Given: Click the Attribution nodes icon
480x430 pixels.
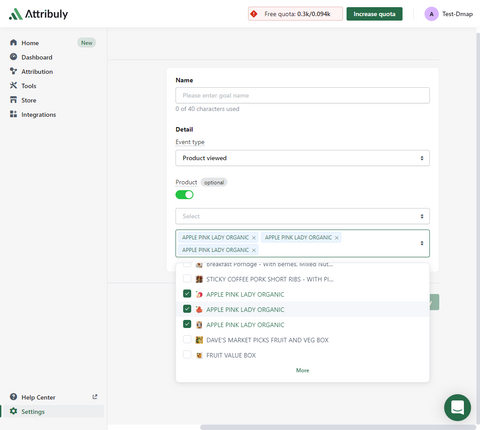Looking at the screenshot, I should (13, 71).
